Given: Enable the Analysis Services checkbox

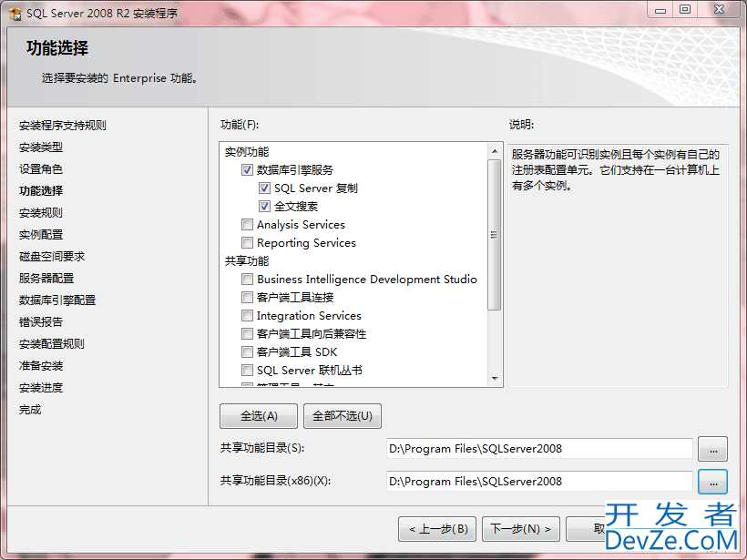Looking at the screenshot, I should pos(247,224).
